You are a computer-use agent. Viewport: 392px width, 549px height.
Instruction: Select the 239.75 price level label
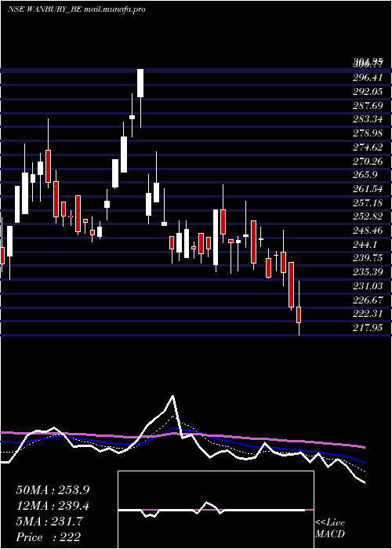368,258
